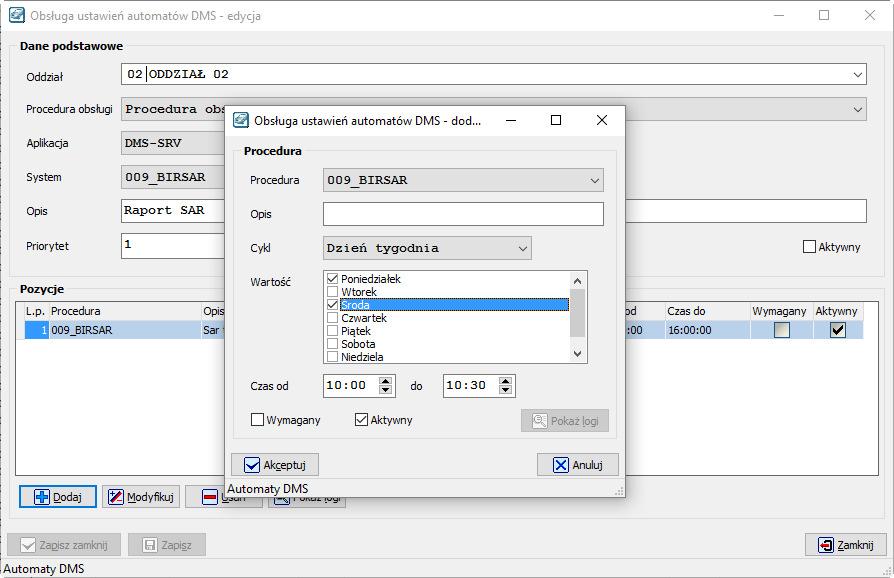The height and width of the screenshot is (578, 894).
Task: Select the 009_BIRSAR cell in Pozycje table
Action: [x=124, y=330]
